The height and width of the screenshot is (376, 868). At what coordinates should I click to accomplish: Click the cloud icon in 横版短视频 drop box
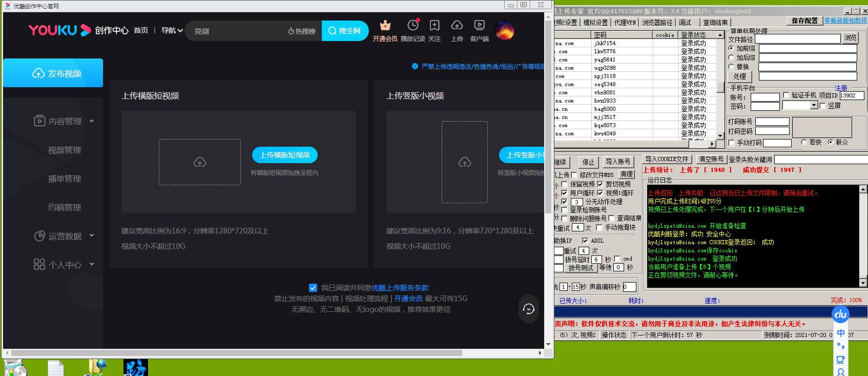(x=200, y=162)
